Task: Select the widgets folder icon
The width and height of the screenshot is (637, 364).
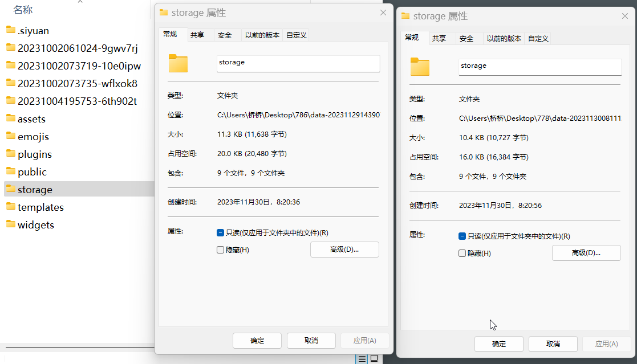Action: coord(11,224)
